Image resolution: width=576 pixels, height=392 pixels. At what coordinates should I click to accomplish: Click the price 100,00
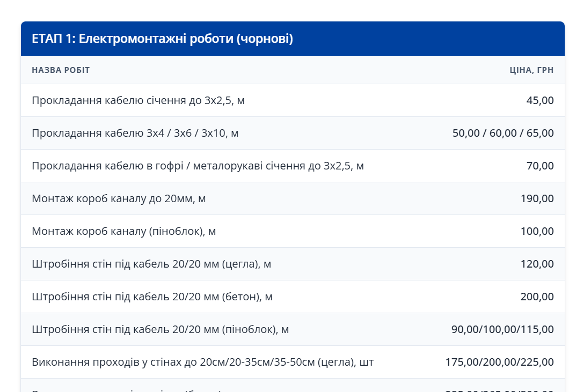click(x=537, y=231)
